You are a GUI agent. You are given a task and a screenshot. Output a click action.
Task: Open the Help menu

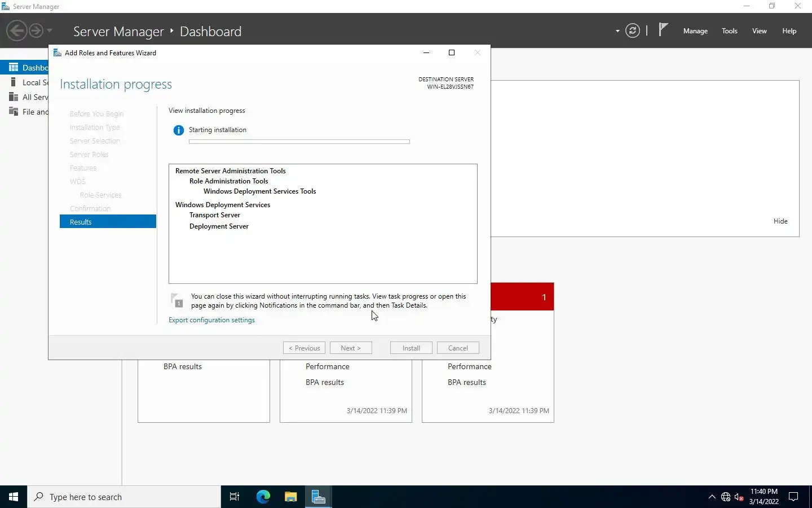[x=789, y=31]
